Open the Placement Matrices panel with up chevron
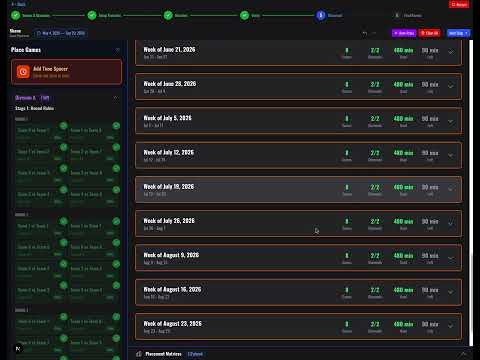This screenshot has width=480, height=360. (x=464, y=354)
